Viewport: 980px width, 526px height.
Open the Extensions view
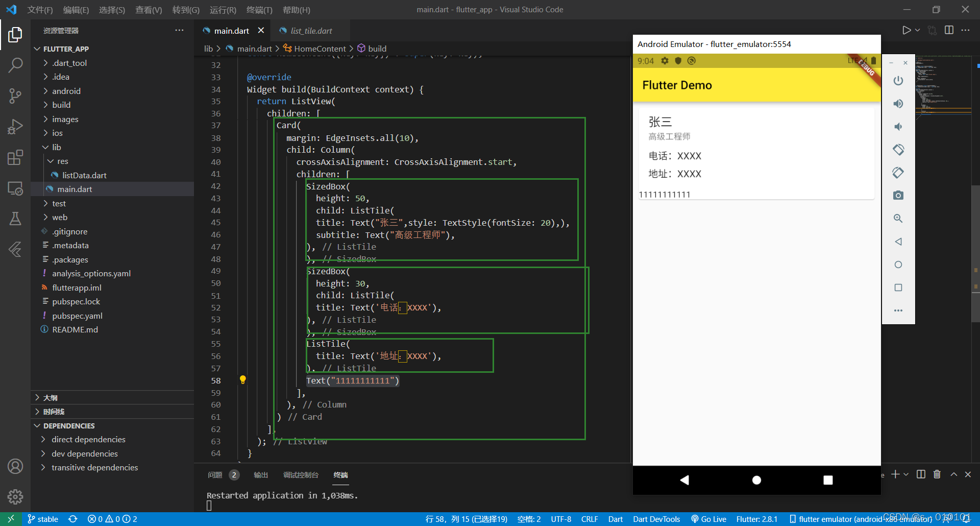(15, 157)
